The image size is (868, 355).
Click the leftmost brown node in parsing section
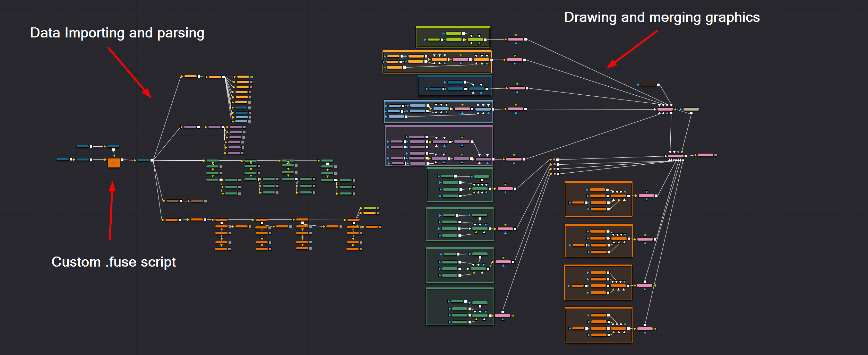[x=172, y=201]
